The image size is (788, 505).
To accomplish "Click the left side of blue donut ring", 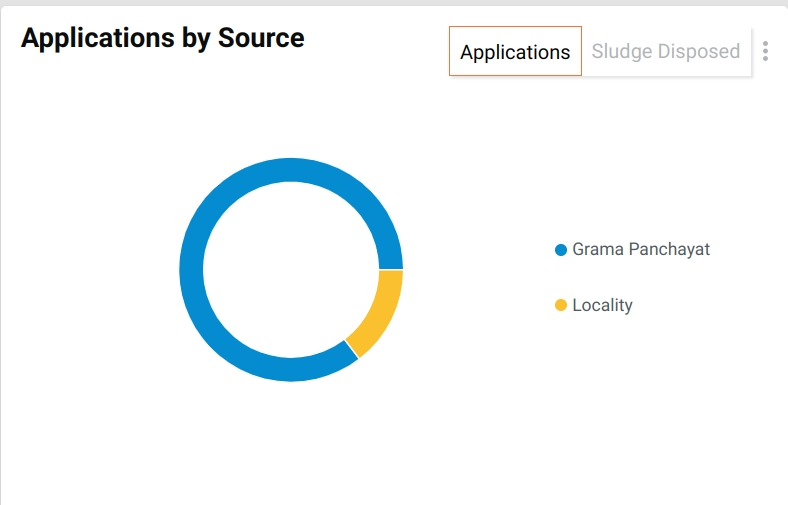I will click(191, 270).
